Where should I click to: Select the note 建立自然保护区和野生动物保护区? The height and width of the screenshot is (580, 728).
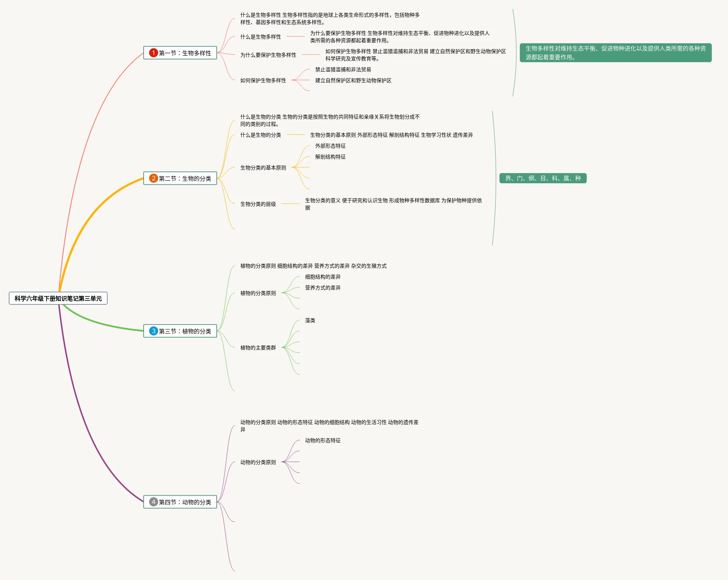pyautogui.click(x=353, y=80)
